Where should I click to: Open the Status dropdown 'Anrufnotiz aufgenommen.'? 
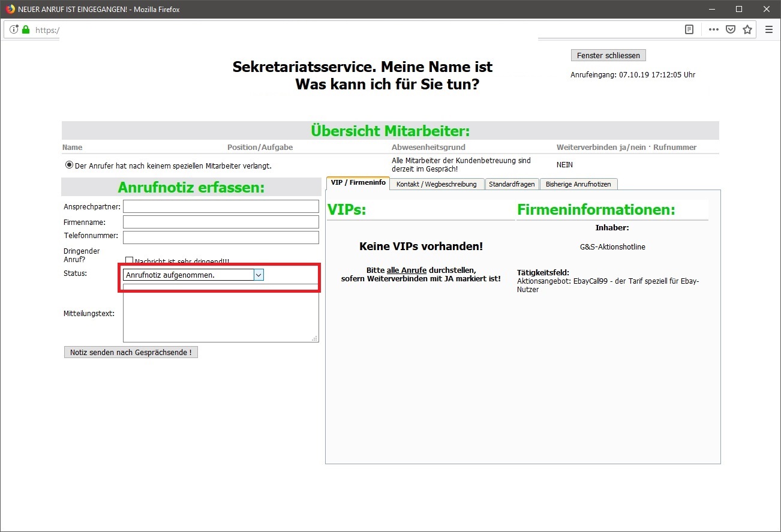(193, 275)
